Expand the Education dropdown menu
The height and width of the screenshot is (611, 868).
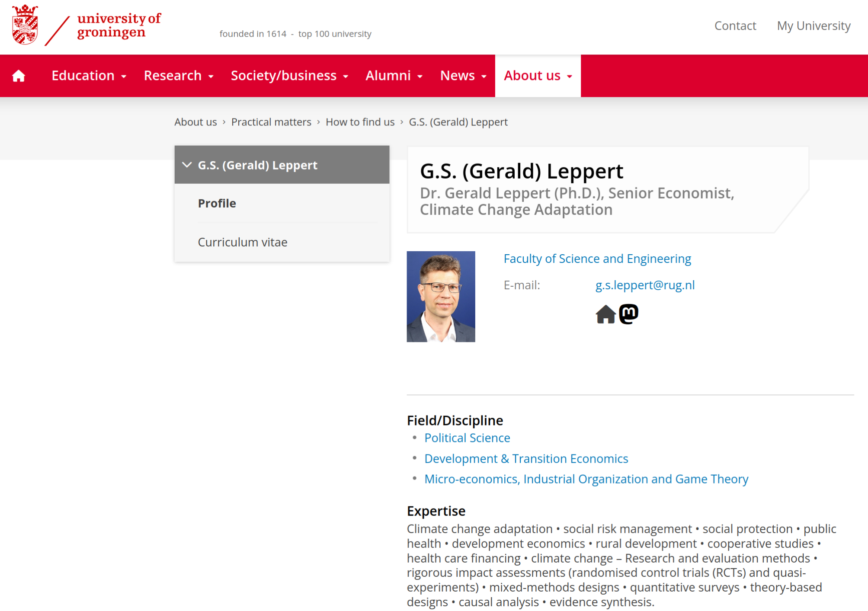(x=89, y=76)
